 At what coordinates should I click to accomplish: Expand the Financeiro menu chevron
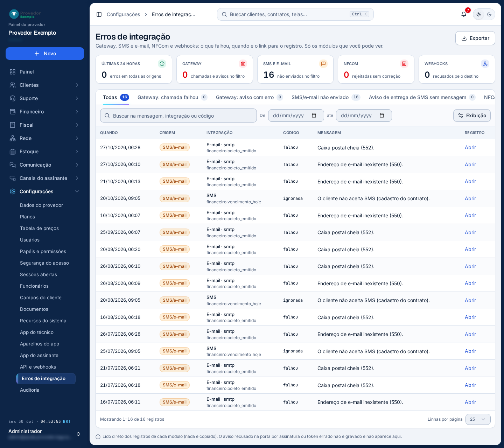point(77,112)
